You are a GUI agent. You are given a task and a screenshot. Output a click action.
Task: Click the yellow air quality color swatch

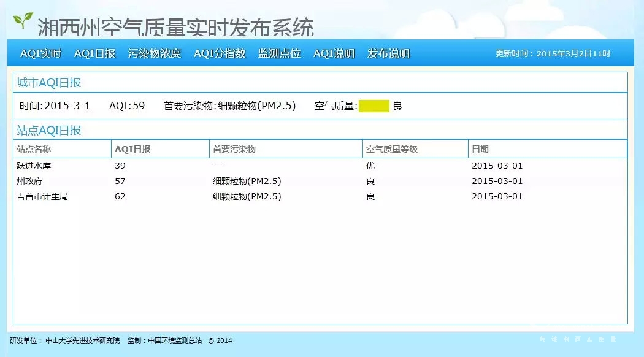point(374,106)
